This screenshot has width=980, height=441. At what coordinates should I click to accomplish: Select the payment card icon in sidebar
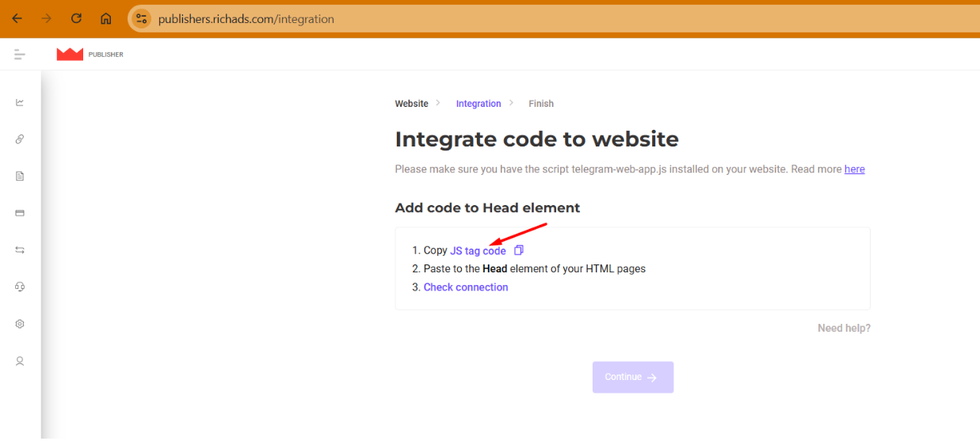click(20, 213)
